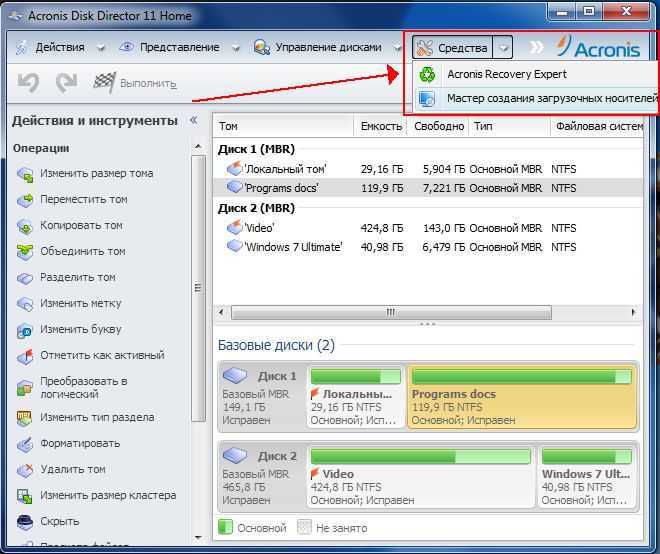
Task: Click the Redo arrow icon
Action: (x=66, y=82)
